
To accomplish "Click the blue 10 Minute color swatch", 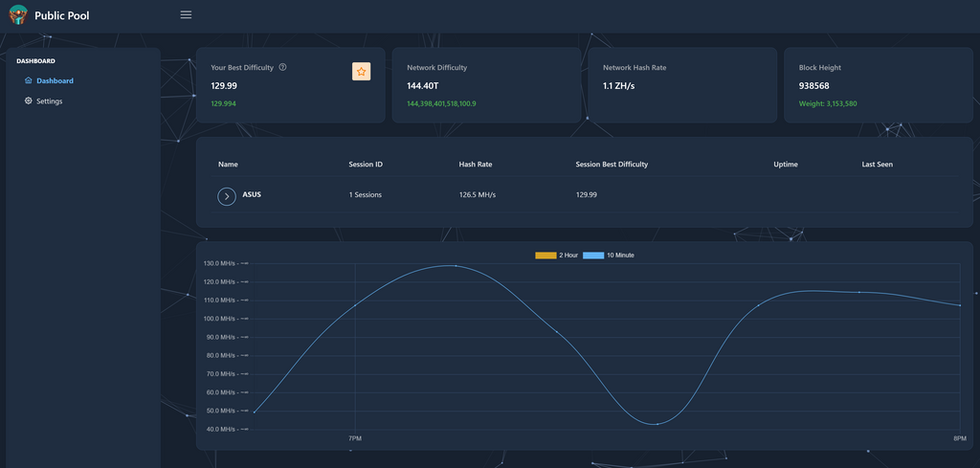I will tap(593, 256).
